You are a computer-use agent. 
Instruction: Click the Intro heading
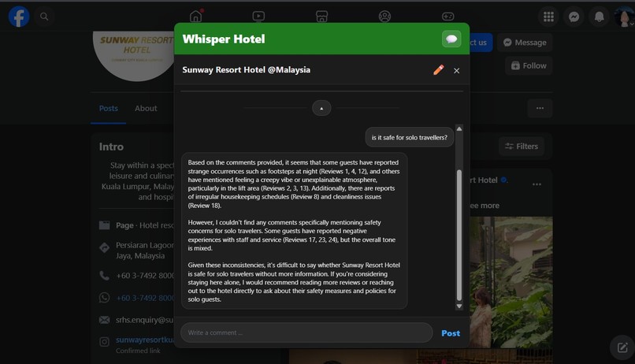pyautogui.click(x=111, y=147)
